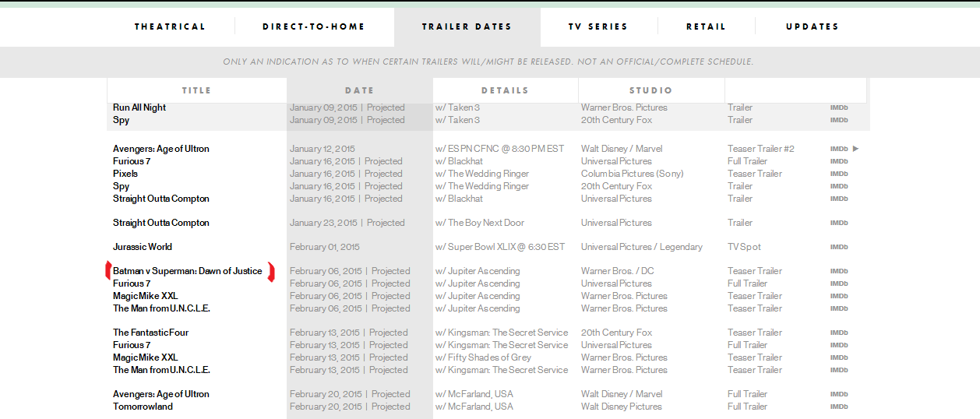Open IMDb icon on Tomorrowland row
The image size is (980, 419).
pos(838,407)
